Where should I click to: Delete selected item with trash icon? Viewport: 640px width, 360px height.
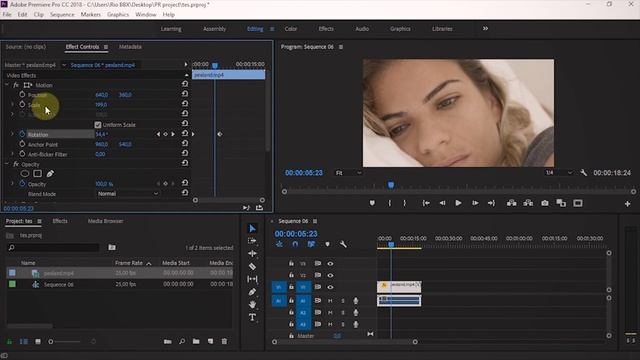pyautogui.click(x=224, y=341)
